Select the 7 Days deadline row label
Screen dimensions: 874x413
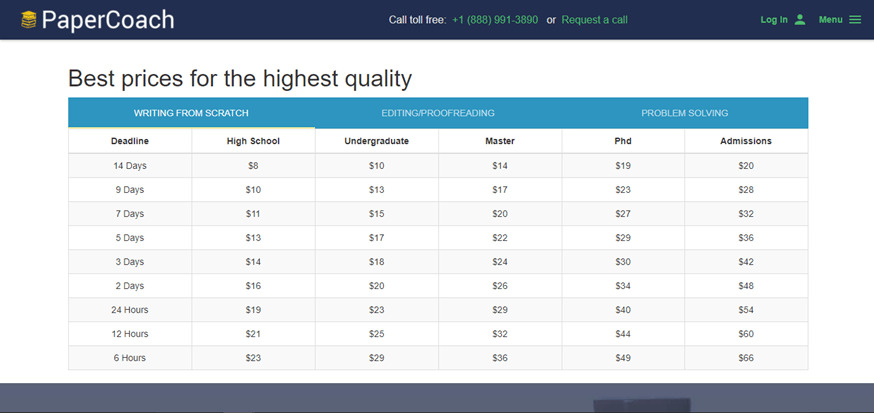point(130,214)
